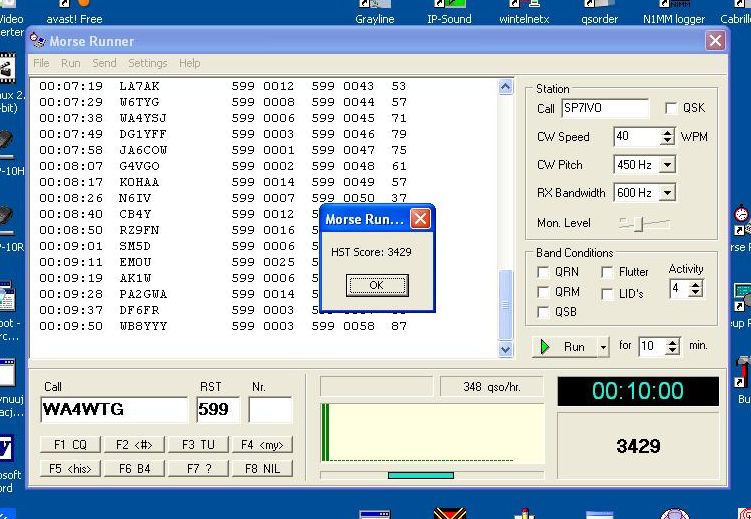The width and height of the screenshot is (751, 519).
Task: Click the station Call field SP7IVO
Action: pos(605,108)
